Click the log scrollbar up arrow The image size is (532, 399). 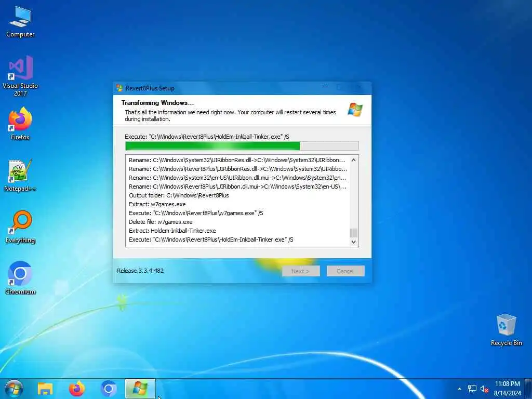tap(353, 160)
